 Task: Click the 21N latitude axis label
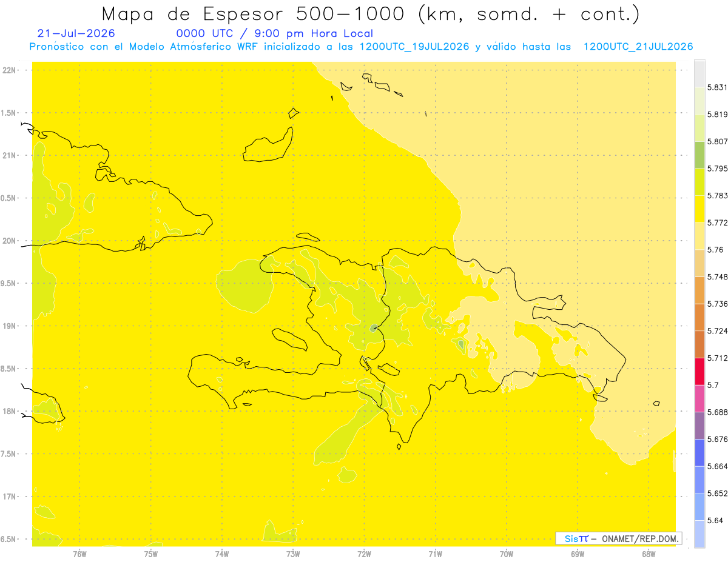click(x=9, y=155)
